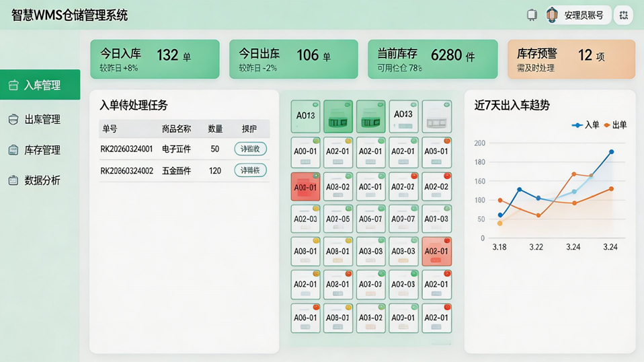Viewport: 644px width, 362px height.
Task: Select storage slot A06-07
Action: coord(370,219)
